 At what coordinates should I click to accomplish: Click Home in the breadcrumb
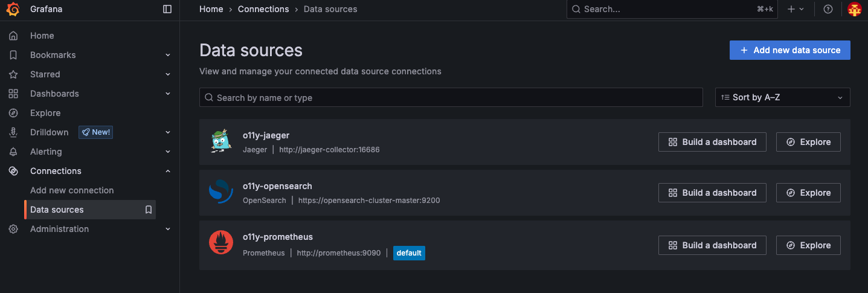tap(211, 9)
